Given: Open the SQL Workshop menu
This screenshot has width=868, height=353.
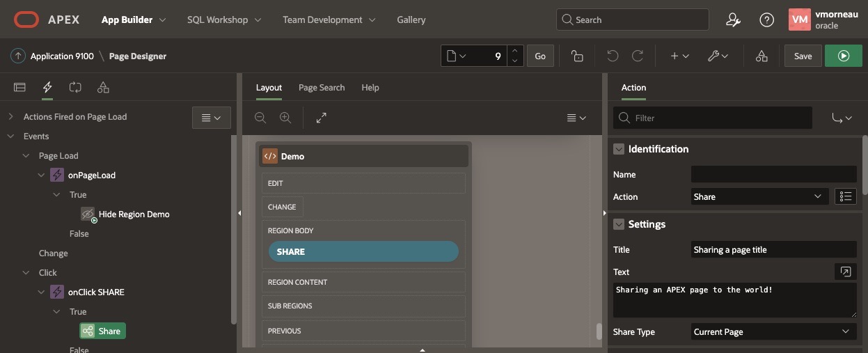Looking at the screenshot, I should 223,20.
